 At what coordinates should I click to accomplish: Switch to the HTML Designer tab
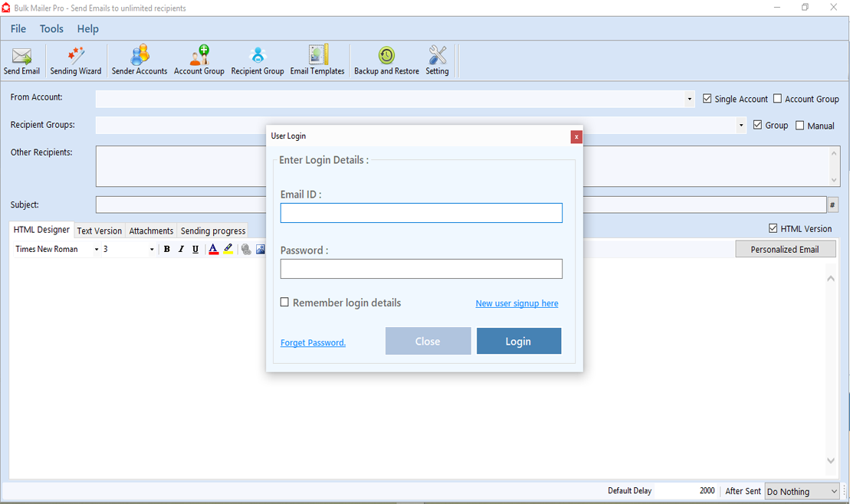coord(41,230)
